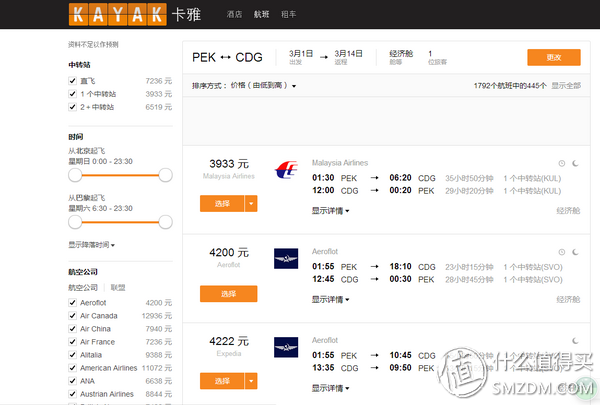Click the KAYAK logo

[117, 14]
